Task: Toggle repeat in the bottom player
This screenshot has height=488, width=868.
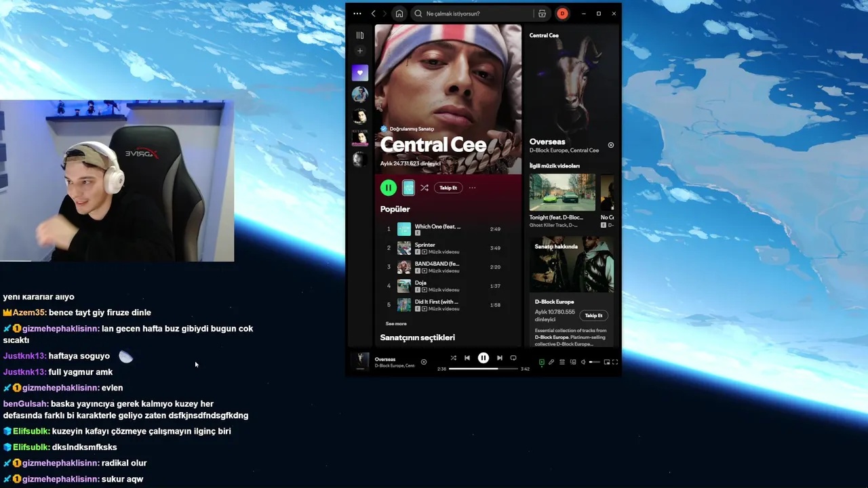Action: [513, 358]
